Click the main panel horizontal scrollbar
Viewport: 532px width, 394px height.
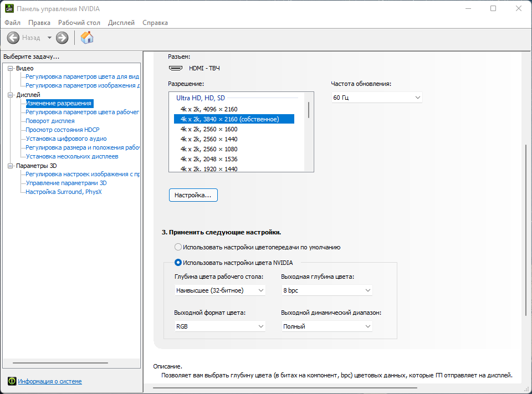click(285, 387)
